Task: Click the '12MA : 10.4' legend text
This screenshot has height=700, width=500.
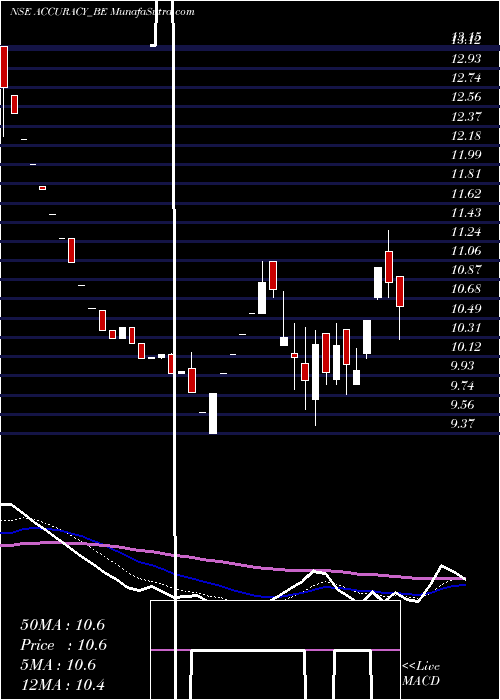Action: point(62,684)
